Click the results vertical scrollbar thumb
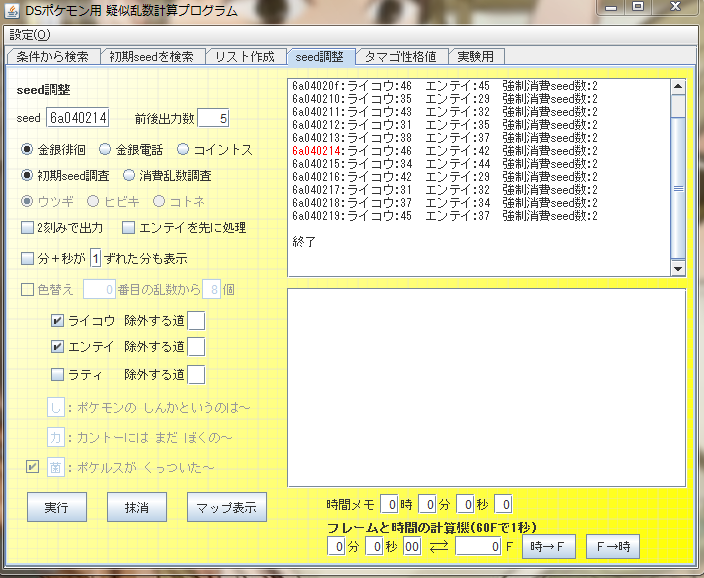The width and height of the screenshot is (704, 578). click(678, 188)
